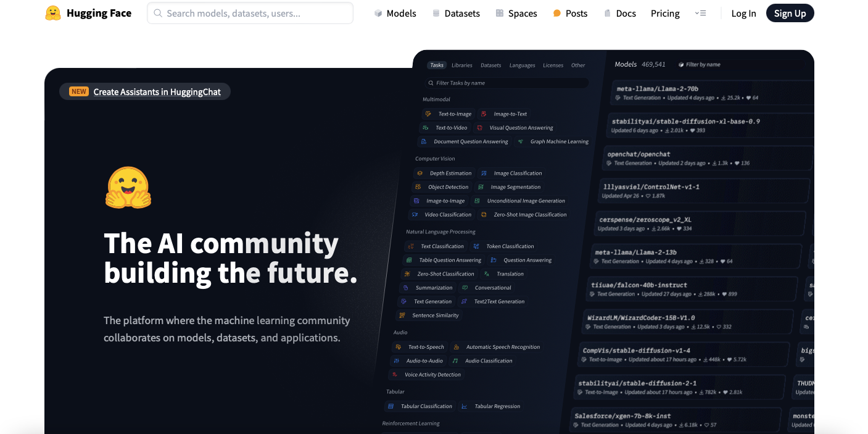The height and width of the screenshot is (434, 868).
Task: Click the Hugging Face emoji logo in header
Action: point(53,13)
